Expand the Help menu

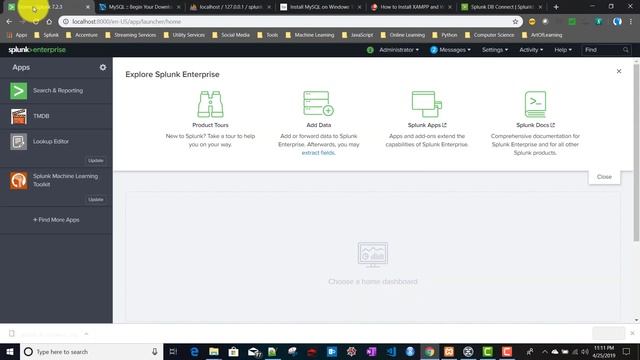tap(563, 50)
